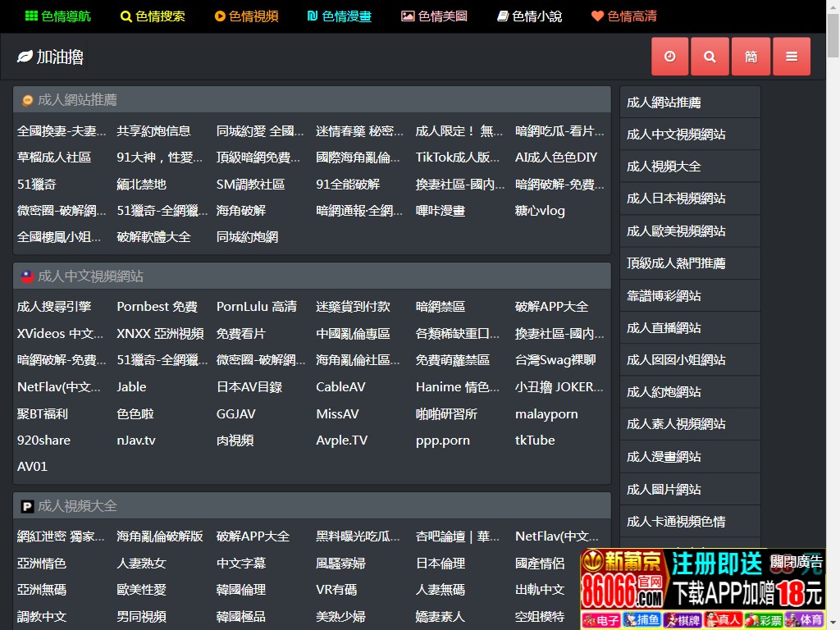This screenshot has width=840, height=630.
Task: Open the AV01 link
Action: point(32,467)
